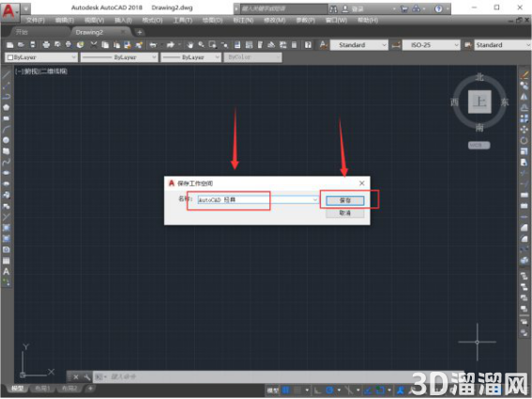
Task: Open the ByLayer linetype dropdown
Action: [x=119, y=57]
